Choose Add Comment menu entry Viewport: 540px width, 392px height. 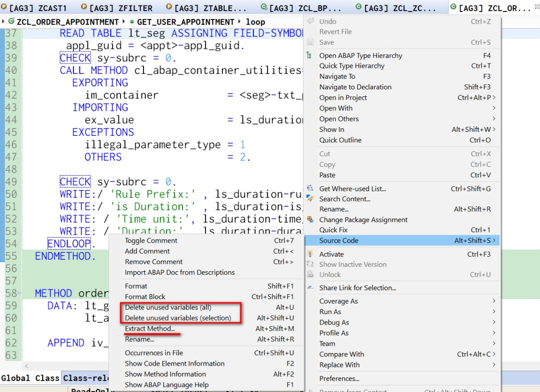[x=206, y=251]
